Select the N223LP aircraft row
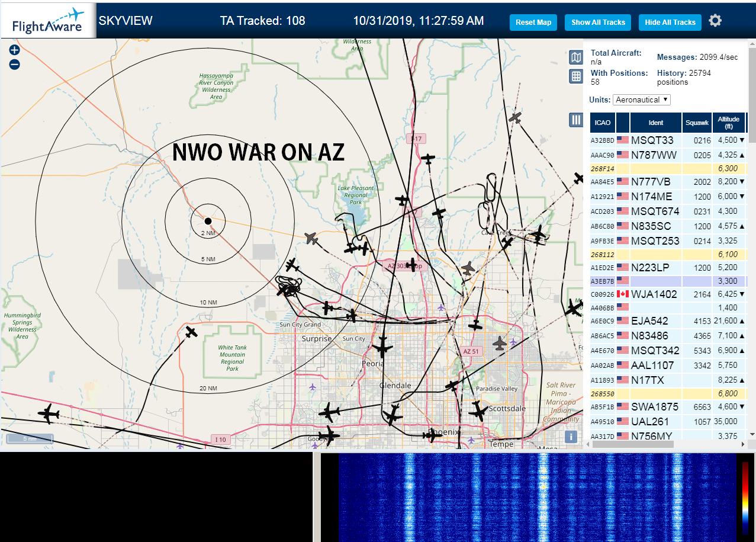The height and width of the screenshot is (542, 756). click(668, 268)
